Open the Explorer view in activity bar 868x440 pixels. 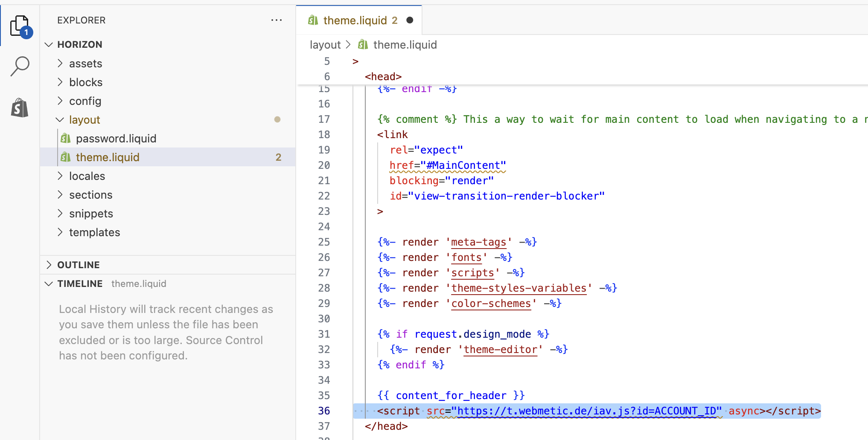(x=20, y=26)
